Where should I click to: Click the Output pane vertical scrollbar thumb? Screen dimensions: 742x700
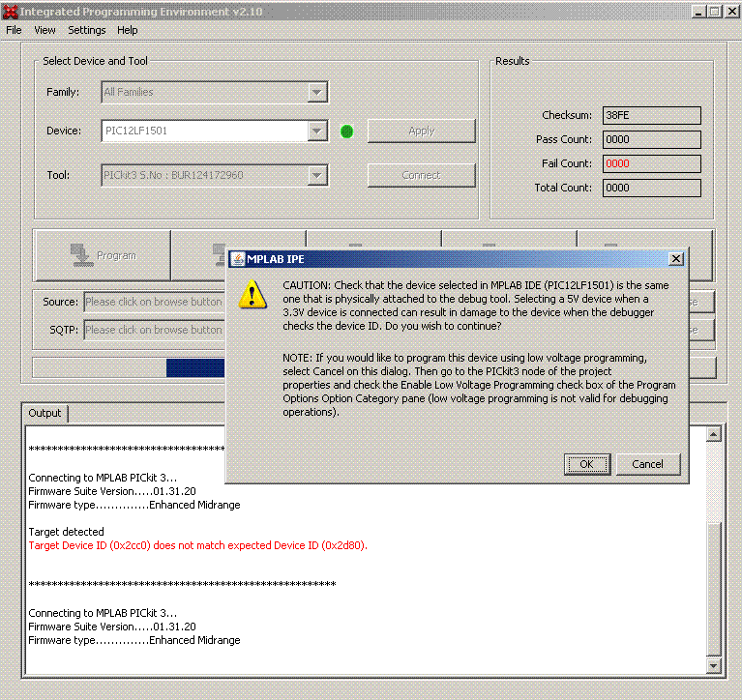pos(713,589)
